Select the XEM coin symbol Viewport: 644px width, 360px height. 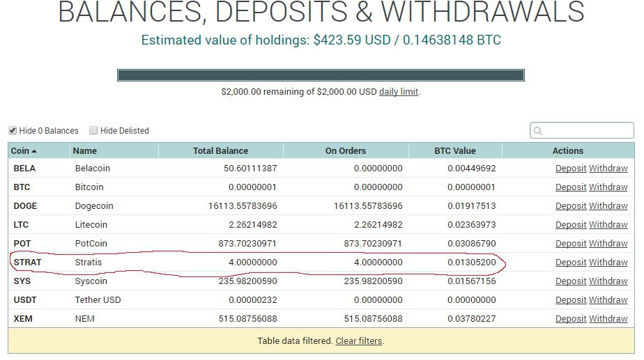23,319
